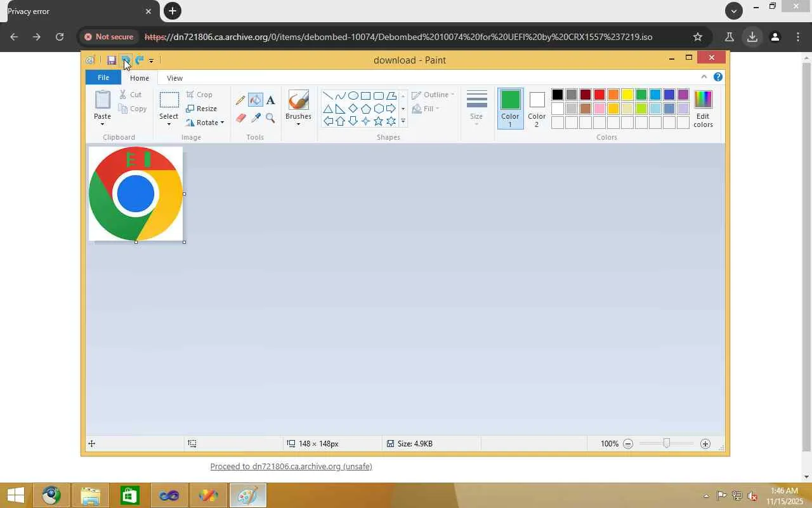Pick the straight Line shape

(x=328, y=96)
